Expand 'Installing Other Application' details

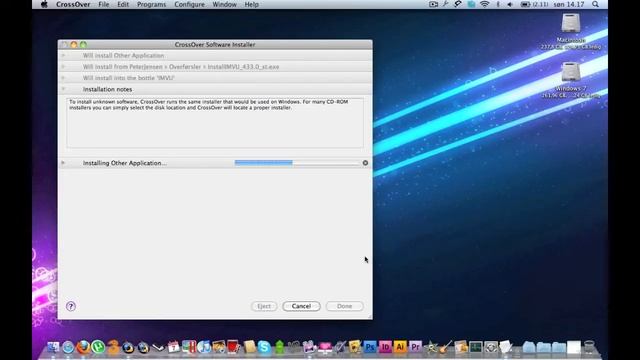pos(63,163)
